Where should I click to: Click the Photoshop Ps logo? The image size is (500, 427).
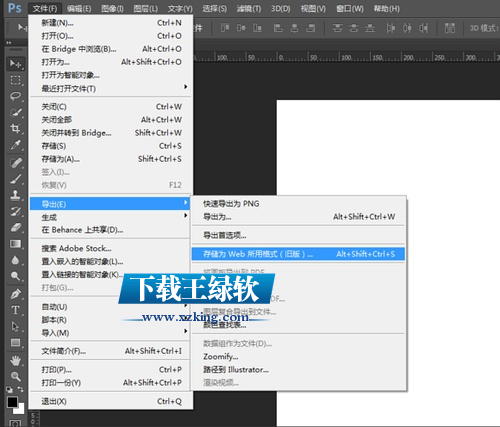tap(15, 8)
